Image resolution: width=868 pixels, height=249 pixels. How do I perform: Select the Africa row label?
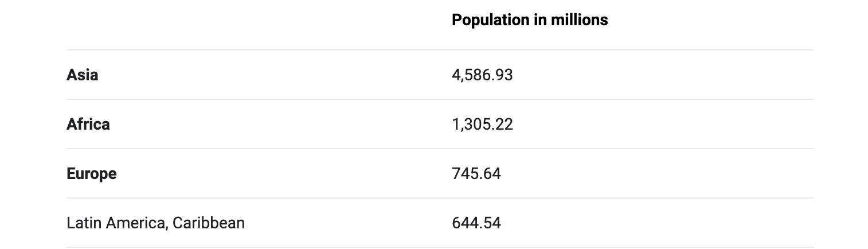click(88, 124)
